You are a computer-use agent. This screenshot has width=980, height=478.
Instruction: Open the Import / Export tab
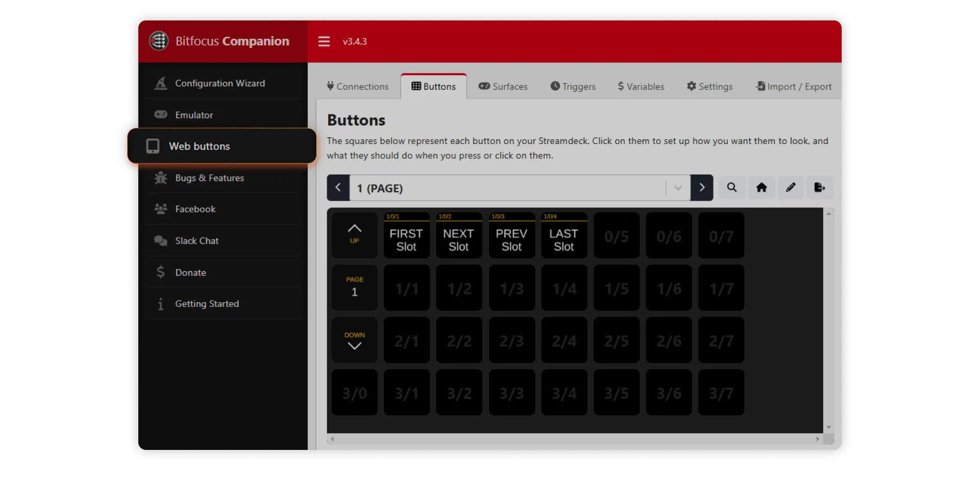pyautogui.click(x=794, y=86)
